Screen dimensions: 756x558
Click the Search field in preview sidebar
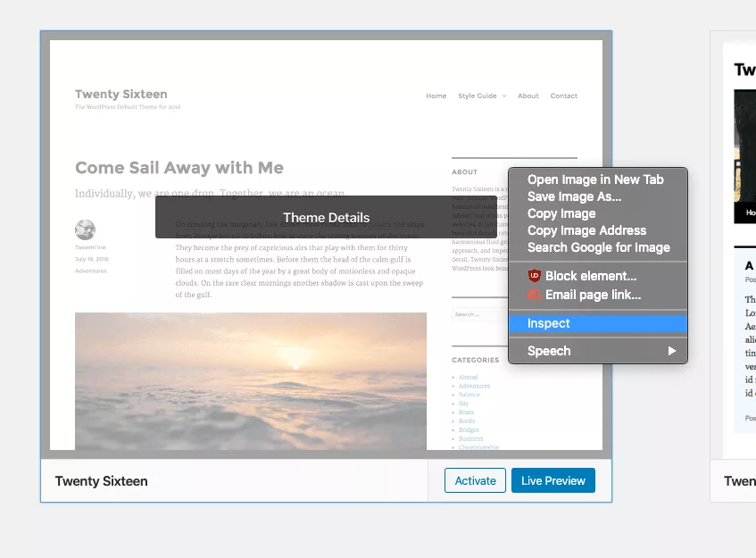click(x=479, y=314)
